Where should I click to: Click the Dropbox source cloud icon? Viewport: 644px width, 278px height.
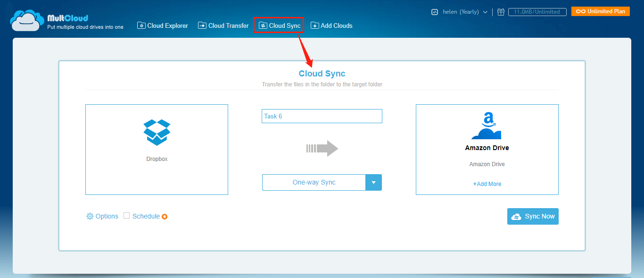click(x=157, y=132)
